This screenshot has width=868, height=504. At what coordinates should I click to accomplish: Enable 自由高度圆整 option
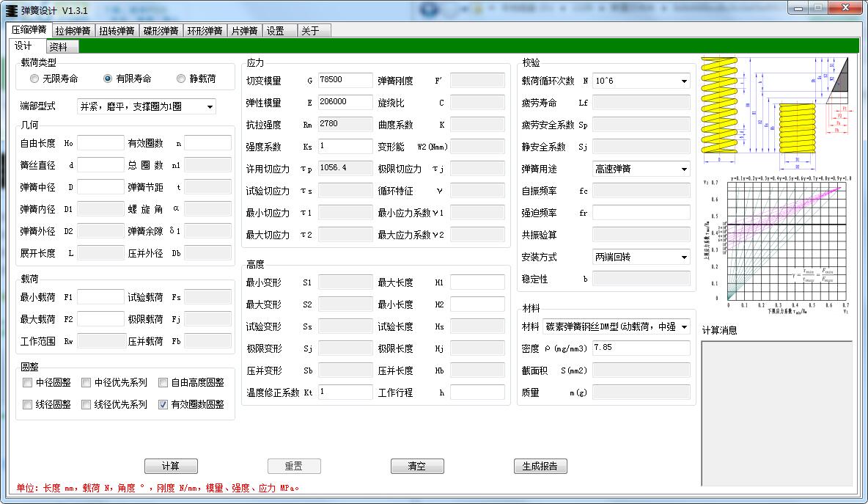pyautogui.click(x=165, y=382)
